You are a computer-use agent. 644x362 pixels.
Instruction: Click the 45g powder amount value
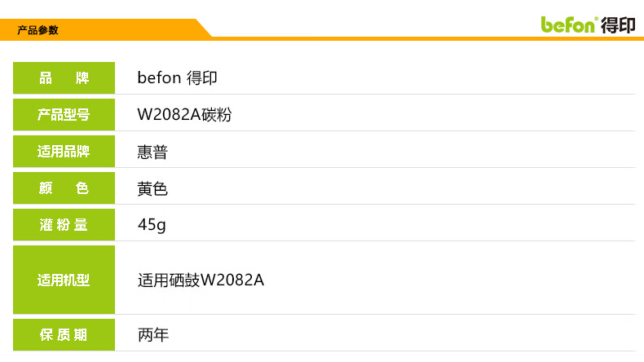click(x=152, y=225)
